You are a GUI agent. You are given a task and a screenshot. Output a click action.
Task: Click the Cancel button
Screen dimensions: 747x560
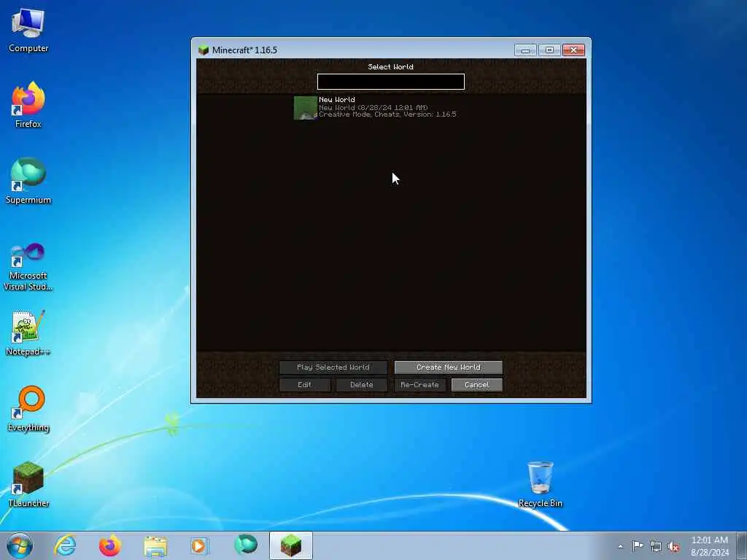[x=477, y=385]
